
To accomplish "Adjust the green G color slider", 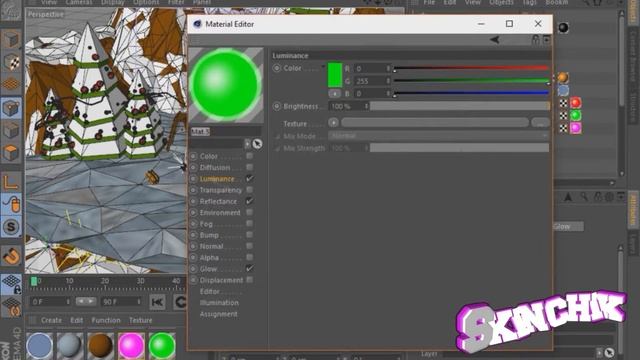I will [x=471, y=81].
